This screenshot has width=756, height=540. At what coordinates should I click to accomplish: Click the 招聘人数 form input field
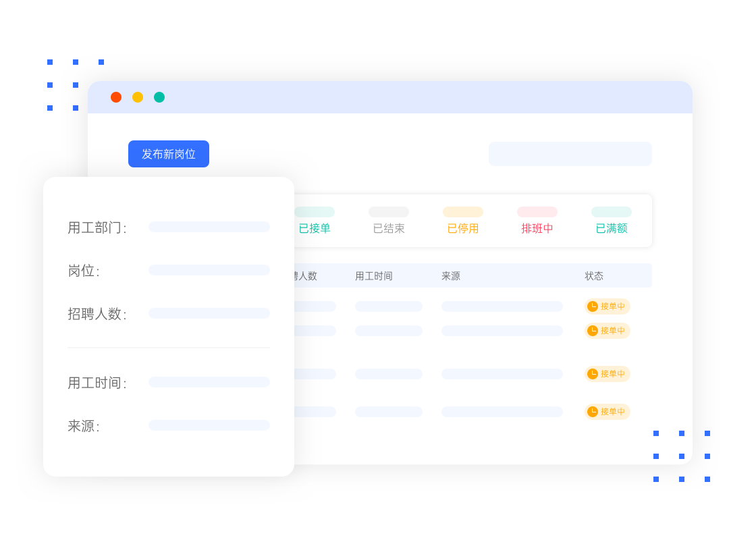click(209, 313)
